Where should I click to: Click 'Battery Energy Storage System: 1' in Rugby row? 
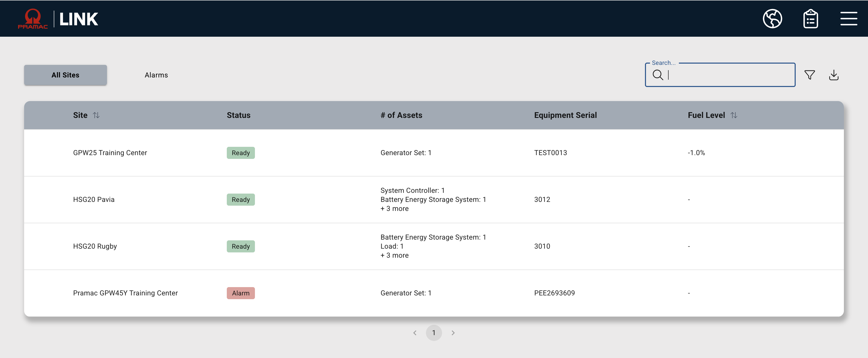pyautogui.click(x=433, y=237)
